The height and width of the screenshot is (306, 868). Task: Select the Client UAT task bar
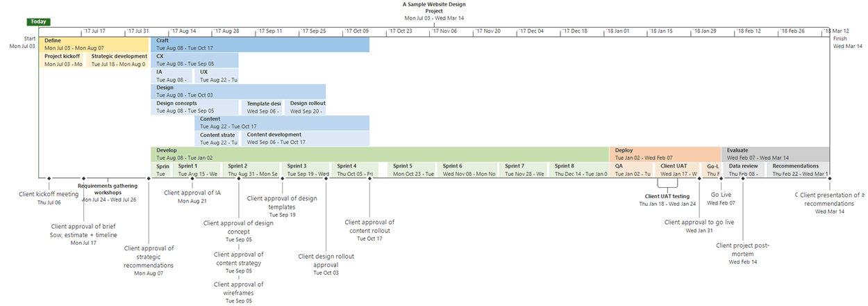(x=677, y=170)
